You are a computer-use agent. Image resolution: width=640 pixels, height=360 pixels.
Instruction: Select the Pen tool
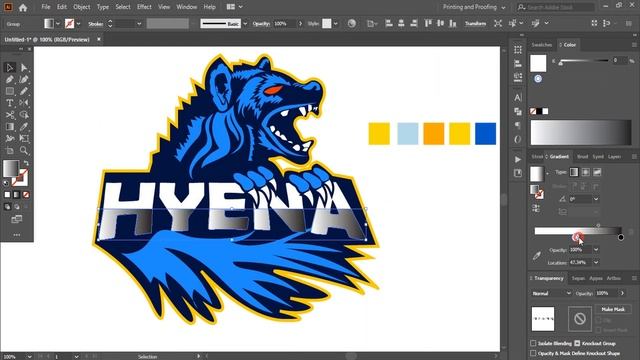(10, 79)
